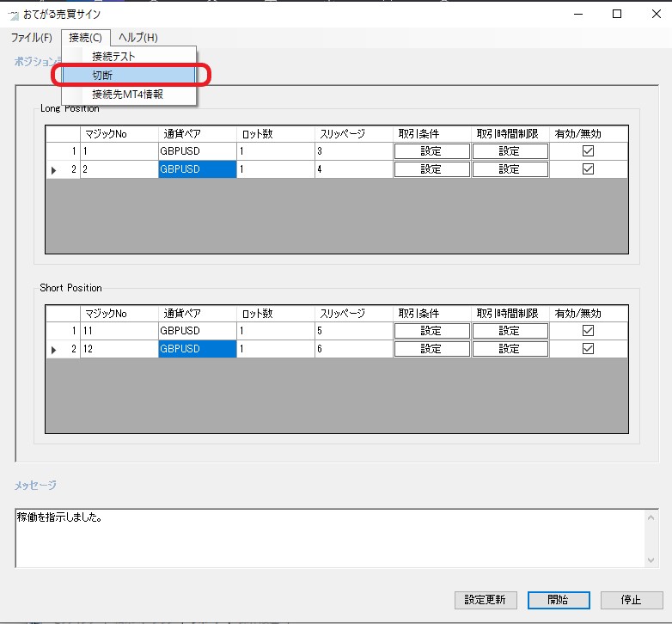Select the highlighted GBPUSD cell in Long Position
672x624 pixels.
(x=197, y=169)
